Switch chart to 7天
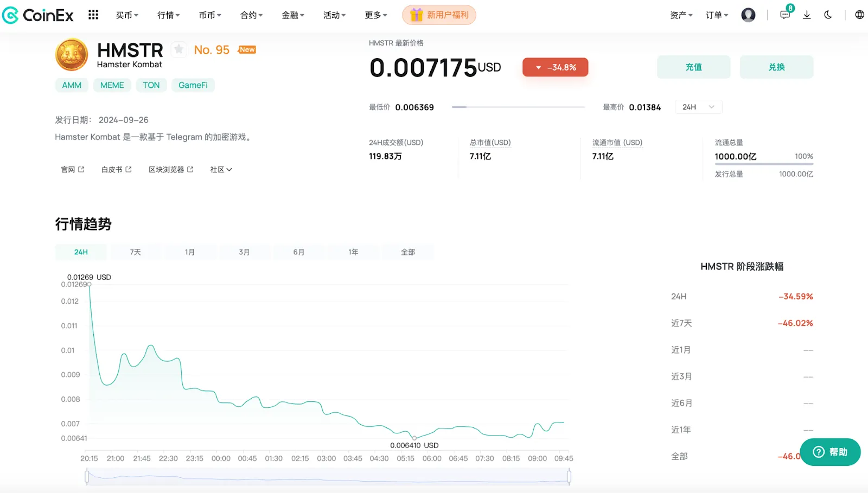 click(136, 252)
